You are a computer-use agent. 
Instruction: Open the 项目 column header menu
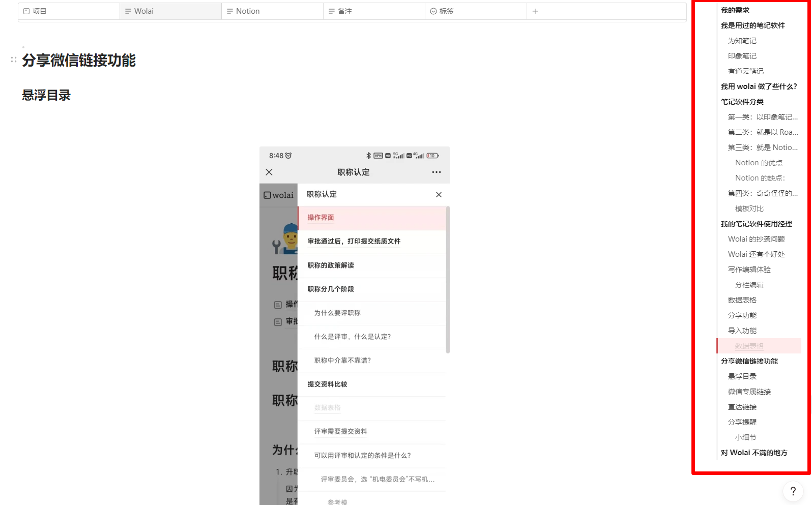(x=69, y=11)
